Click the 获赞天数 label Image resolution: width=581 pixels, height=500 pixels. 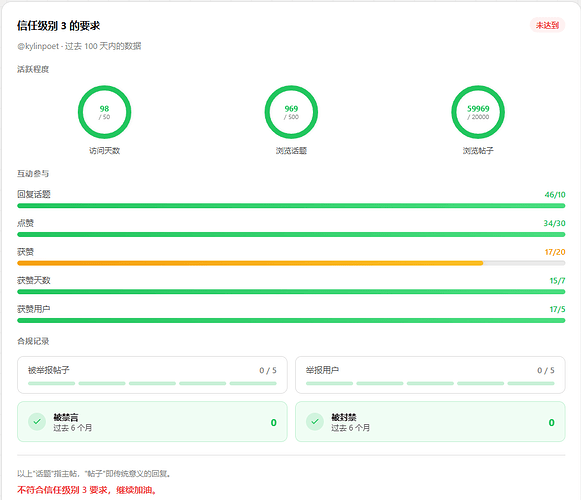[34, 280]
